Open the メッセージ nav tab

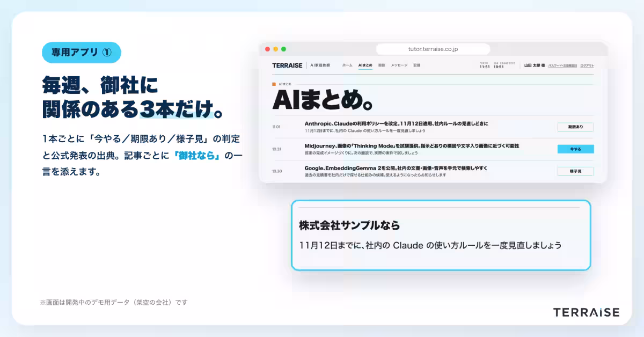pyautogui.click(x=399, y=65)
